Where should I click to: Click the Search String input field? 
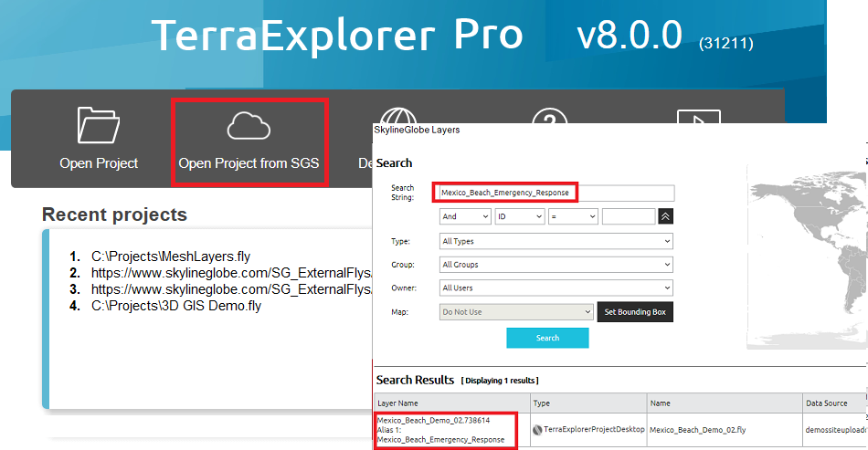[556, 193]
